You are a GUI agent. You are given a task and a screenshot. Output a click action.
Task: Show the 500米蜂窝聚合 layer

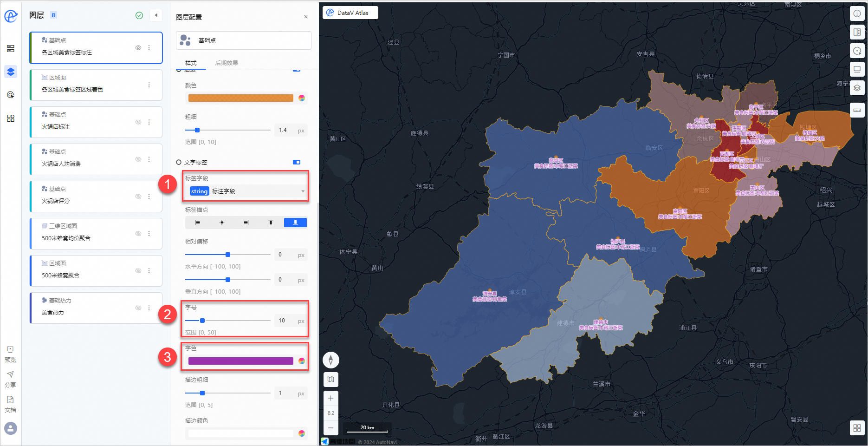coord(138,271)
